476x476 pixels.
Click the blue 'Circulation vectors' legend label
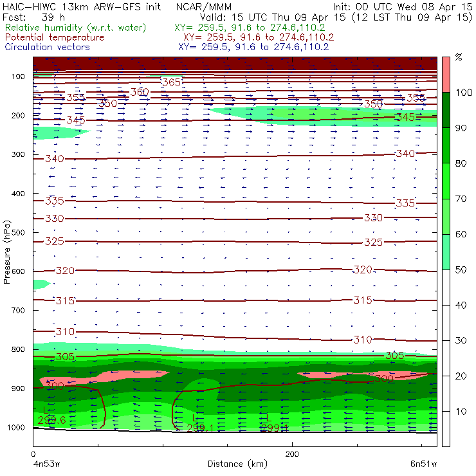(x=48, y=47)
